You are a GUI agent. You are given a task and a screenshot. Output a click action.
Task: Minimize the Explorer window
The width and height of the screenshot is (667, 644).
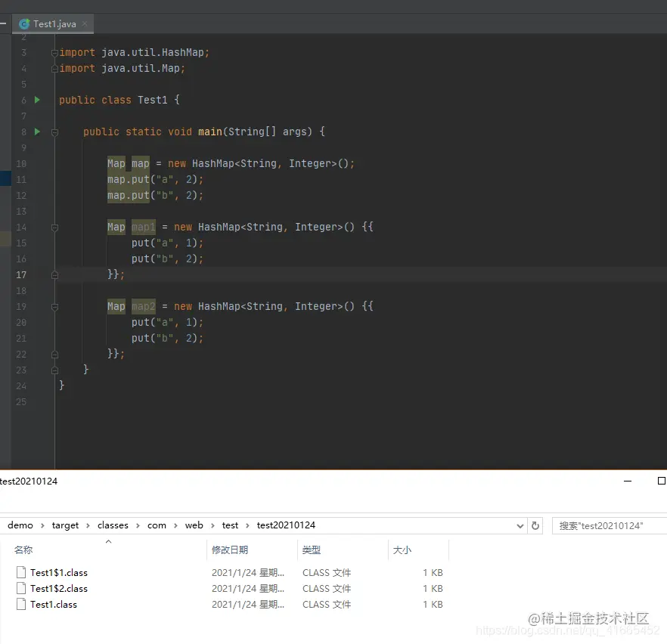coord(628,481)
